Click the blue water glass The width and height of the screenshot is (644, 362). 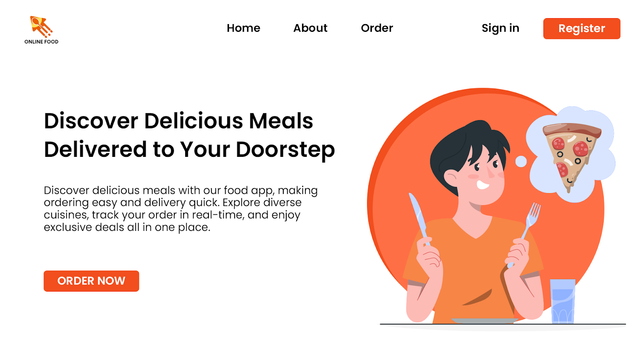click(563, 301)
